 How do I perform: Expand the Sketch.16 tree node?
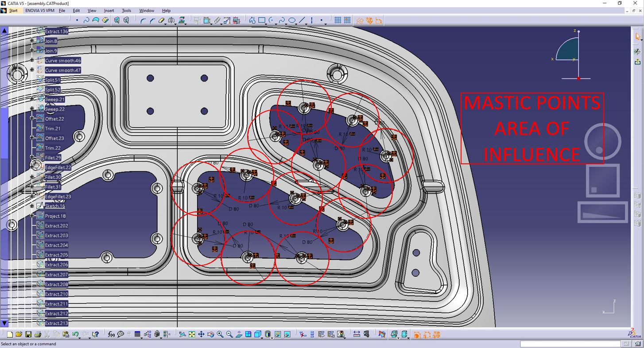click(32, 206)
